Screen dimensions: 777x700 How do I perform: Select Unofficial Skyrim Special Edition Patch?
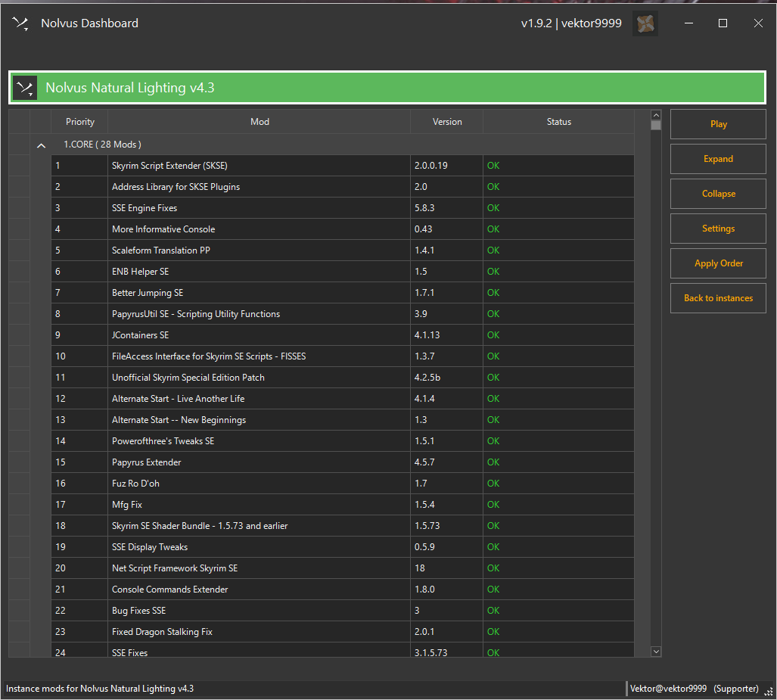pyautogui.click(x=343, y=378)
